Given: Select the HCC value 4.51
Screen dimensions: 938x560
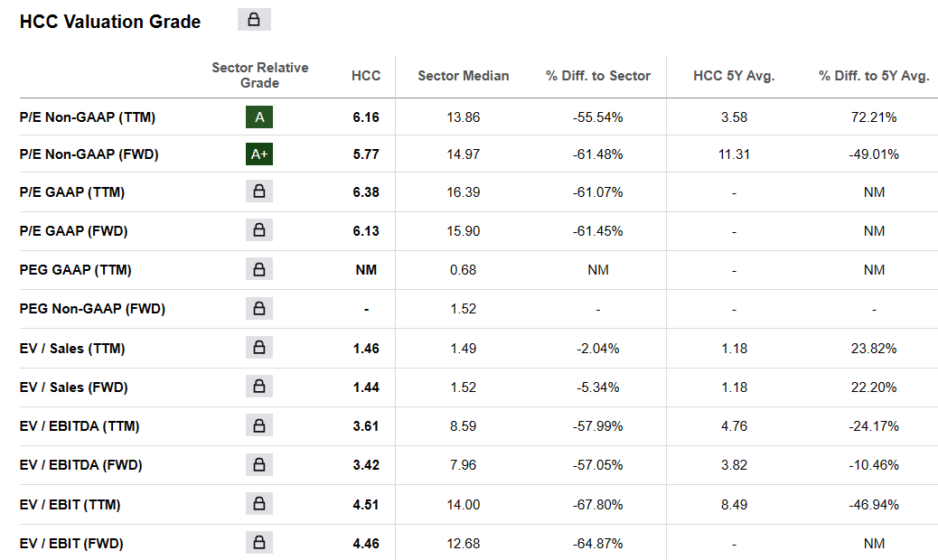Looking at the screenshot, I should 366,505.
